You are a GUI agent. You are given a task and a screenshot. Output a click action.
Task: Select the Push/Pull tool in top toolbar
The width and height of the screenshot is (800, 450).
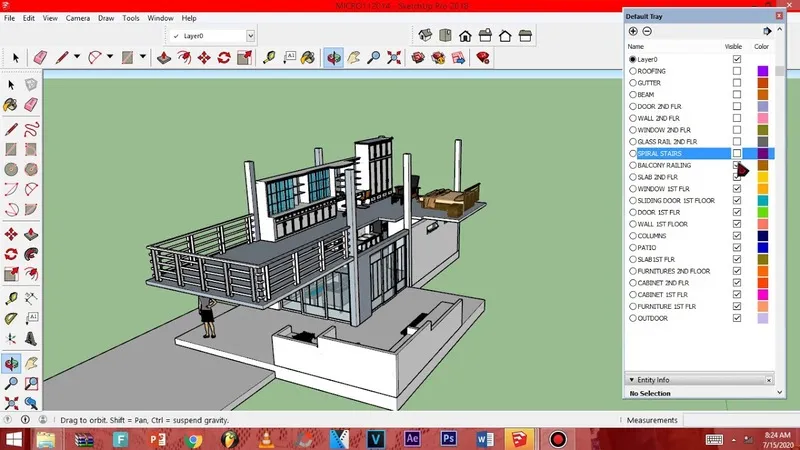click(x=165, y=58)
